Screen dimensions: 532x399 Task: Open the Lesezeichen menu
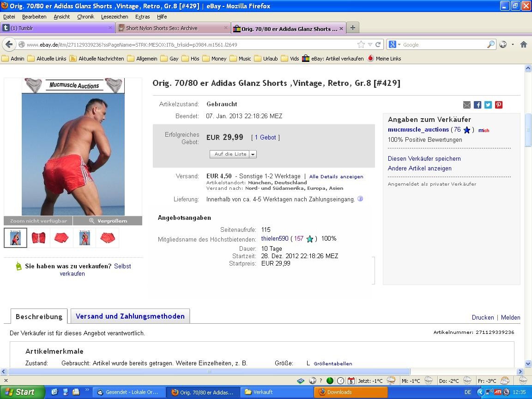(x=115, y=17)
